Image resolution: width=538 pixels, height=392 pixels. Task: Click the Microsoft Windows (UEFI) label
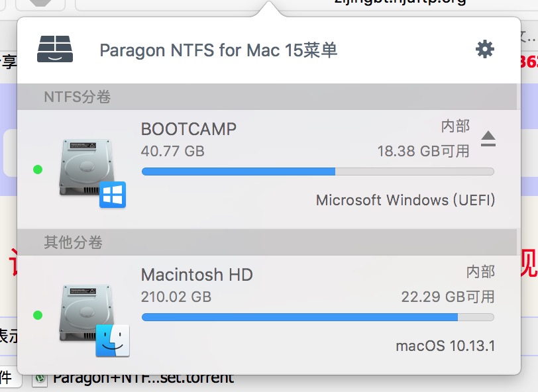coord(405,200)
